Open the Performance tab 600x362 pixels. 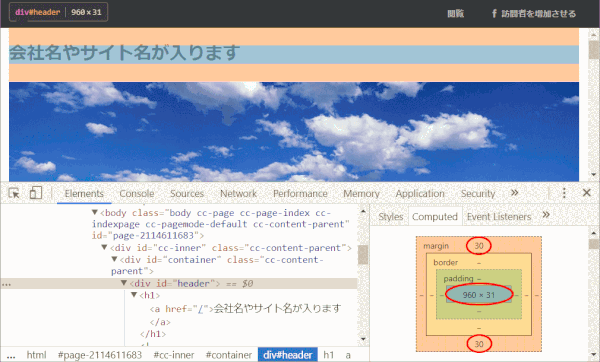300,194
